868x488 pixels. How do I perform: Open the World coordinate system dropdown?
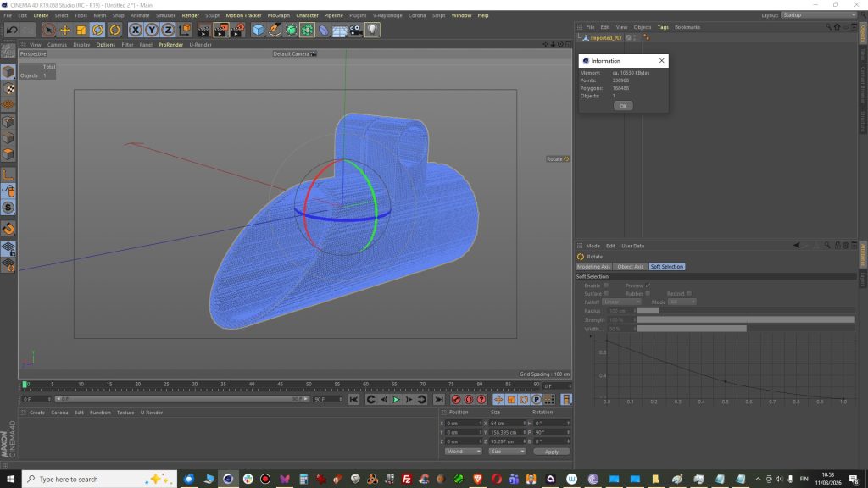[464, 452]
